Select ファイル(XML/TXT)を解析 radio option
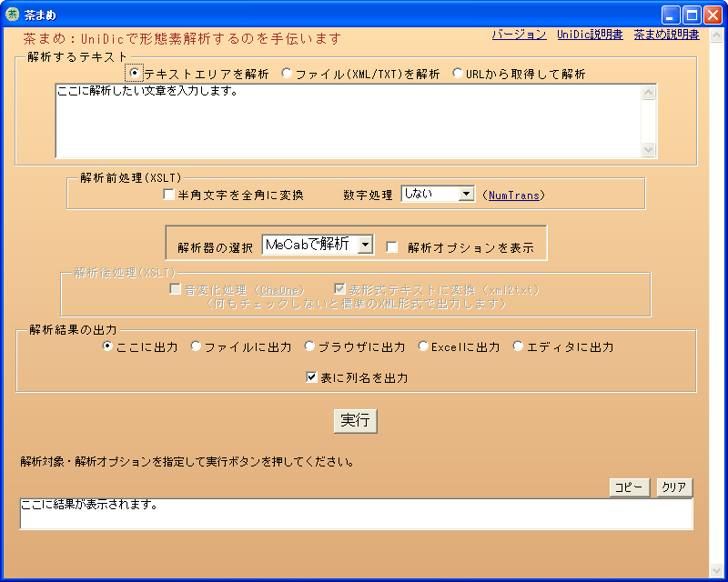728x582 pixels. [288, 74]
